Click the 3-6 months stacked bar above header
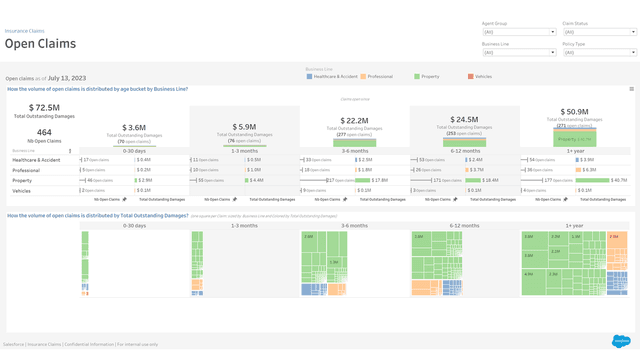This screenshot has height=363, width=640. (355, 143)
